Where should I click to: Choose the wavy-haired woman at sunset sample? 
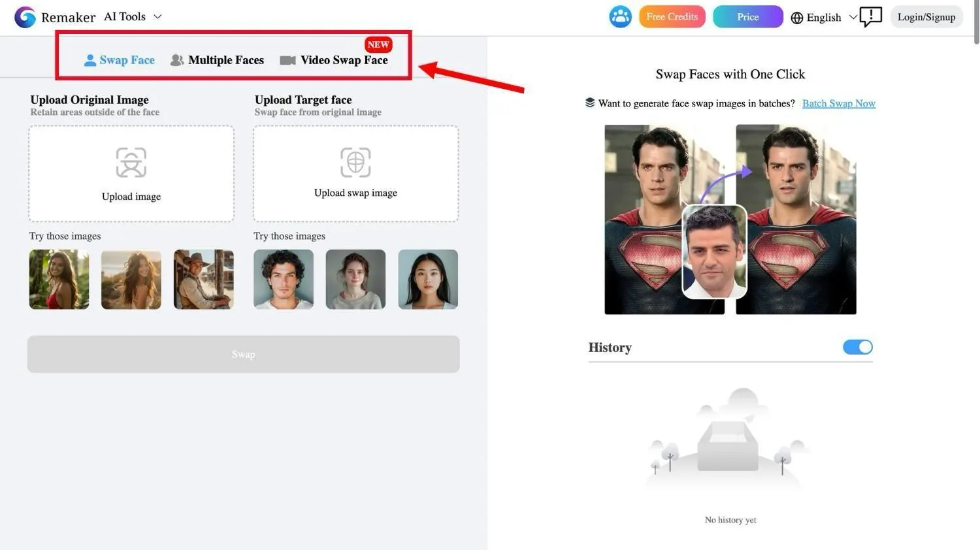coord(131,280)
